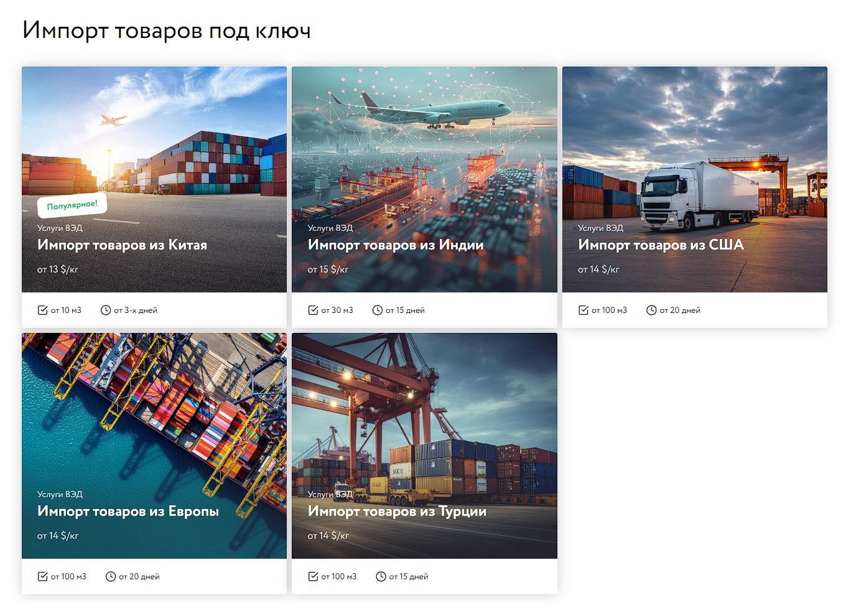Image resolution: width=851 pixels, height=616 pixels.
Task: Click the clock icon in the Turkey card
Action: 381,576
